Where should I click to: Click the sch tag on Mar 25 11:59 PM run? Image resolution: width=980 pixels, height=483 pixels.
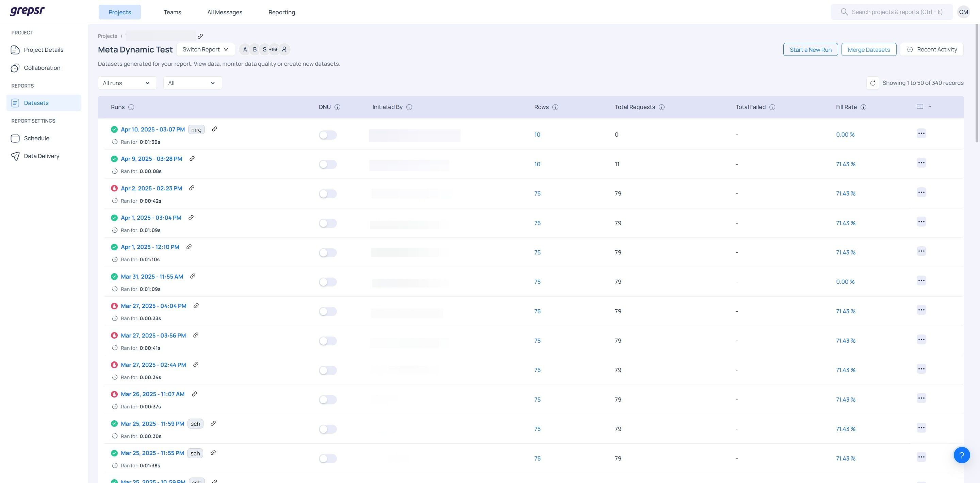point(195,424)
